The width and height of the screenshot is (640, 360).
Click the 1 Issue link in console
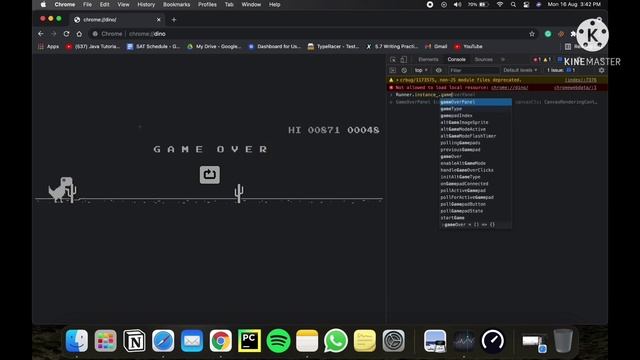pos(561,70)
